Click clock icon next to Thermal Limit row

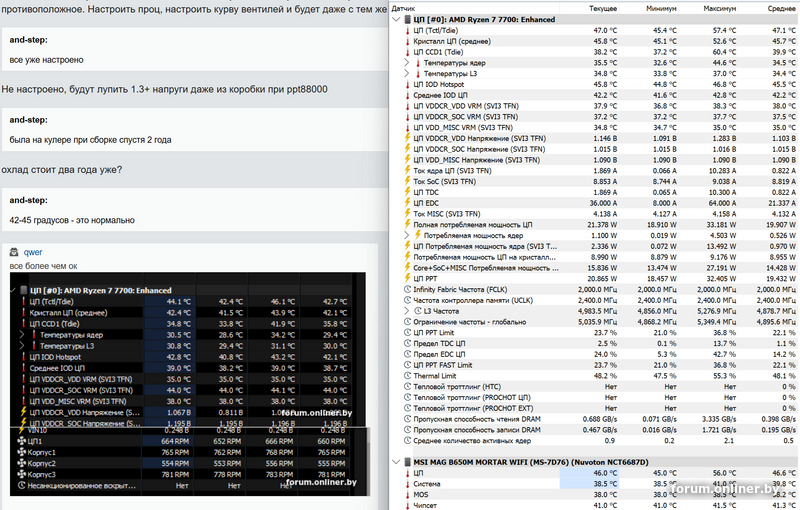407,375
